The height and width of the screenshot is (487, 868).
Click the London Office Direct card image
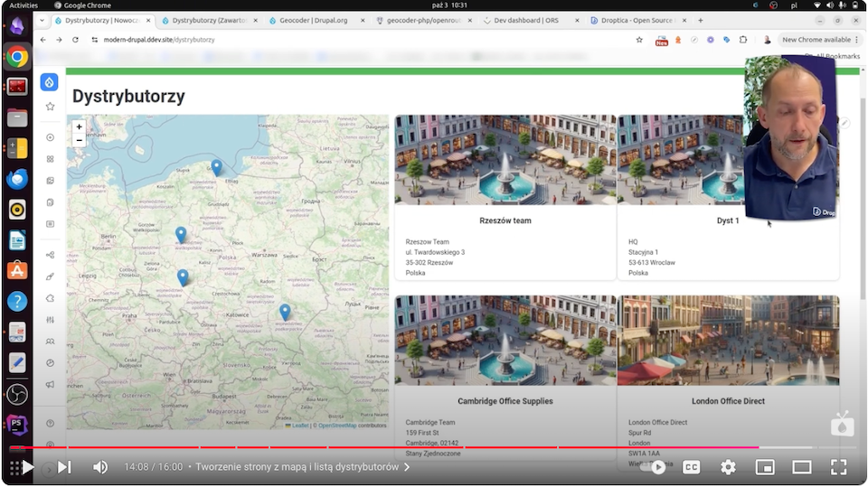(728, 341)
